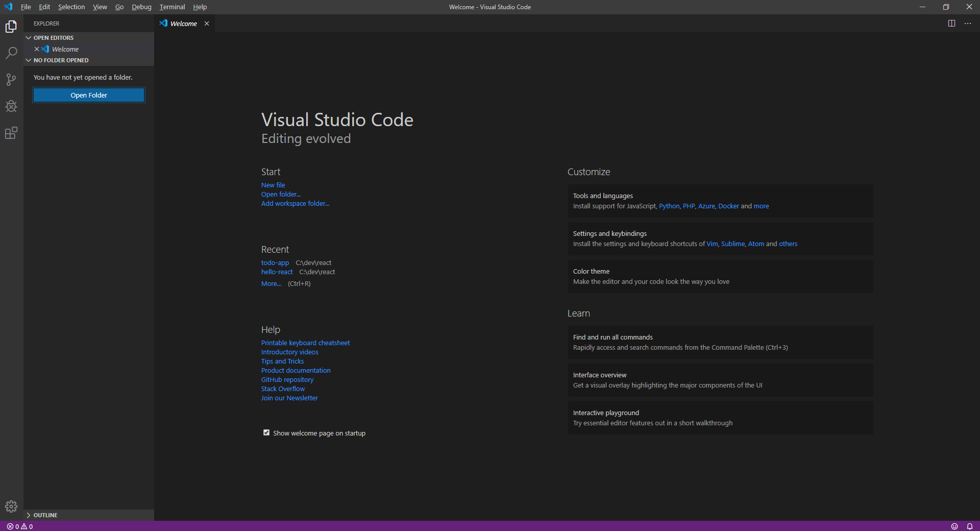The image size is (980, 531).
Task: Open Tips and Tricks link
Action: pos(282,361)
